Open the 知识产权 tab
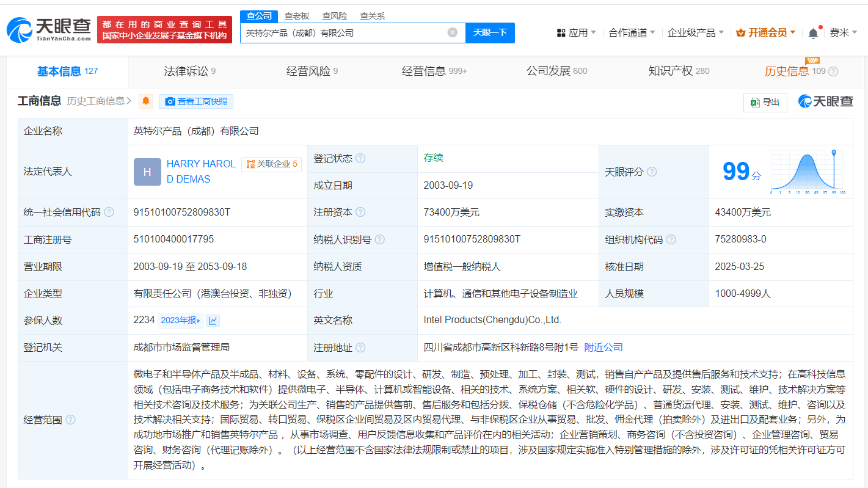Screen dimensions: 868x488 [678, 71]
